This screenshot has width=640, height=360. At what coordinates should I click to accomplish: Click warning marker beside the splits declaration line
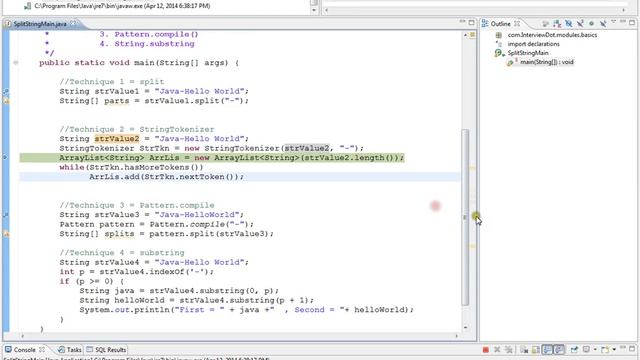pyautogui.click(x=6, y=233)
